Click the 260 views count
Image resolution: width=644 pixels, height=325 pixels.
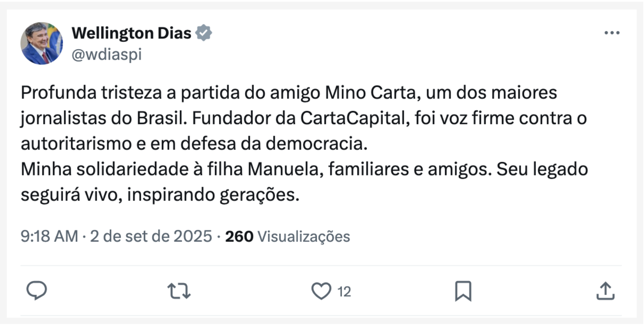239,236
